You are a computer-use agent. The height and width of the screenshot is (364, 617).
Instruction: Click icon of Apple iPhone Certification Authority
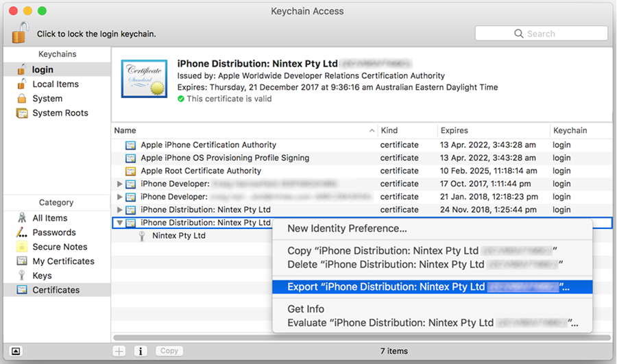point(131,145)
